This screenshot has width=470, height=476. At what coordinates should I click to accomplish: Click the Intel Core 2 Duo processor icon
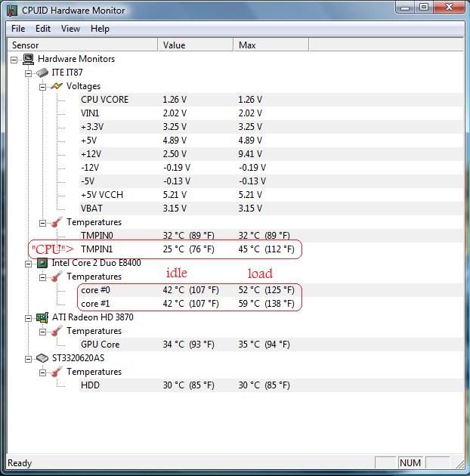pos(42,263)
